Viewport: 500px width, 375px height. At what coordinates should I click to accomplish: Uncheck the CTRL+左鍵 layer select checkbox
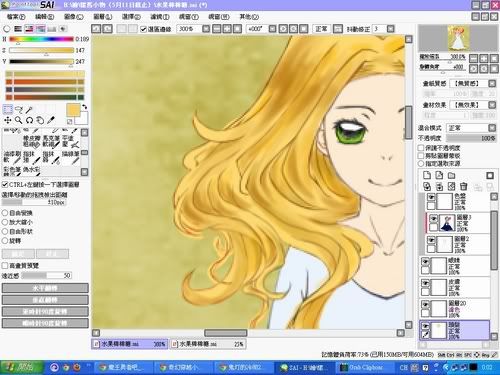coord(5,184)
